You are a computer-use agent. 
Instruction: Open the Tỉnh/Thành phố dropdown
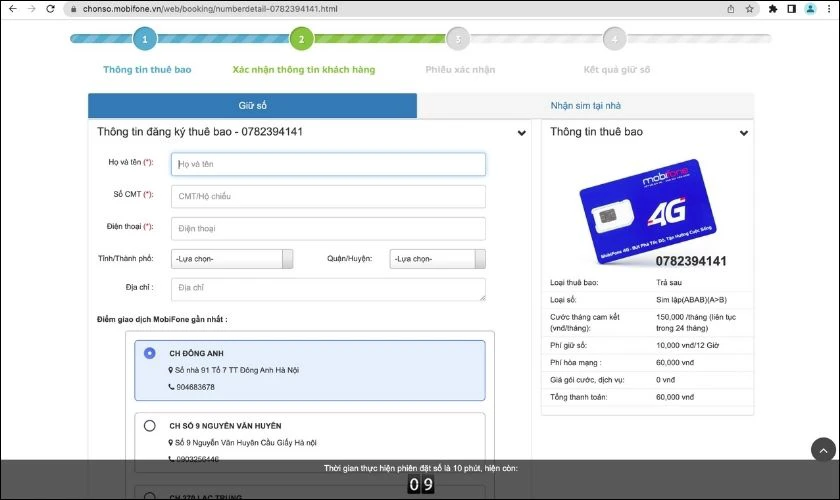(x=232, y=259)
